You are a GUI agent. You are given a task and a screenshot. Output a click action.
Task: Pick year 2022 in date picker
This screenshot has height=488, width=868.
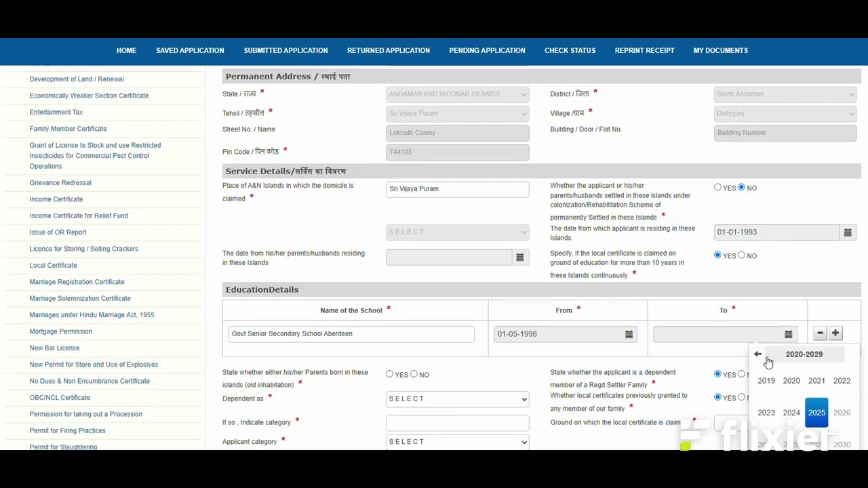tap(842, 381)
